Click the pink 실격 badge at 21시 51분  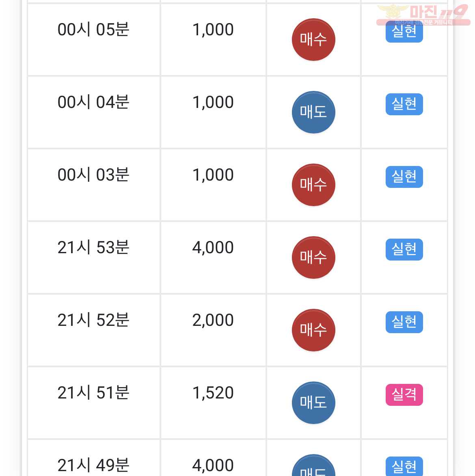[x=404, y=394]
